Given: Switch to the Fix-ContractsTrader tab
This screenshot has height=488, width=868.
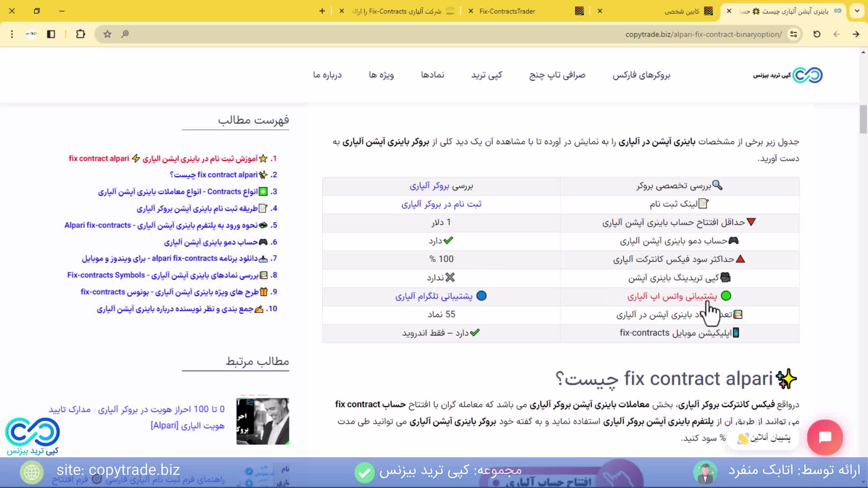Looking at the screenshot, I should (508, 11).
